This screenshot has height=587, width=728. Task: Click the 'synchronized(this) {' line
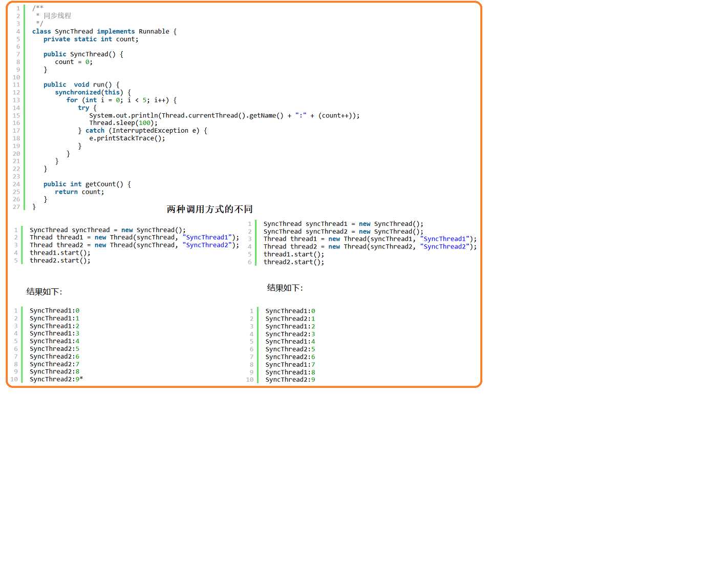coord(93,92)
